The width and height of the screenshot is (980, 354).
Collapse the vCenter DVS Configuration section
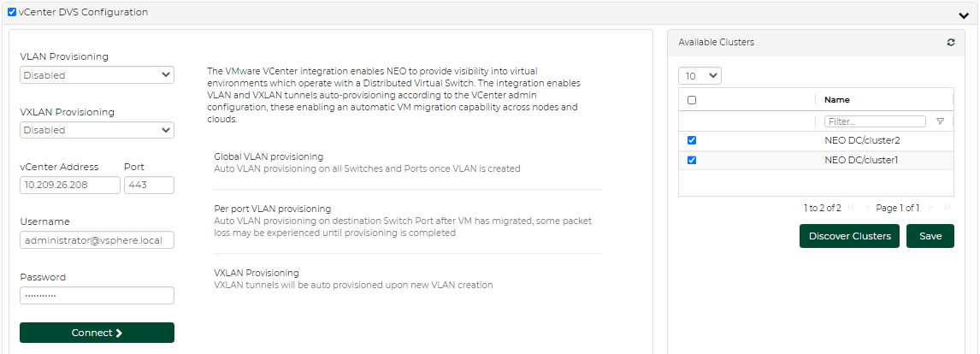pos(964,14)
